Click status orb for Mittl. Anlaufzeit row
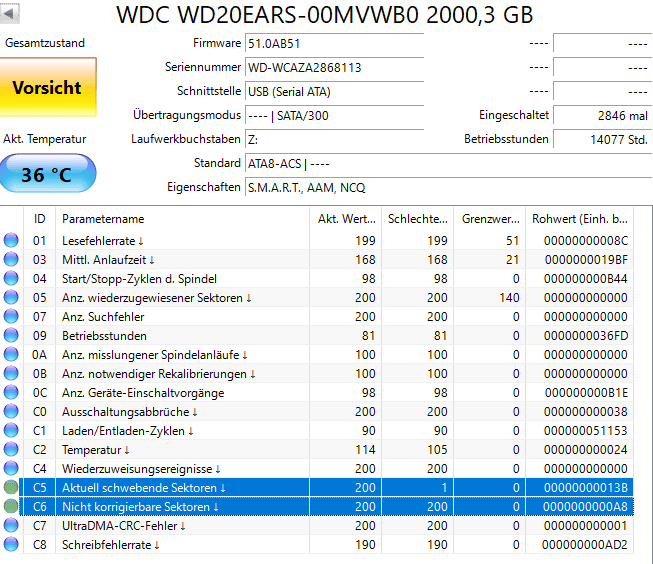The height and width of the screenshot is (564, 653). [11, 260]
